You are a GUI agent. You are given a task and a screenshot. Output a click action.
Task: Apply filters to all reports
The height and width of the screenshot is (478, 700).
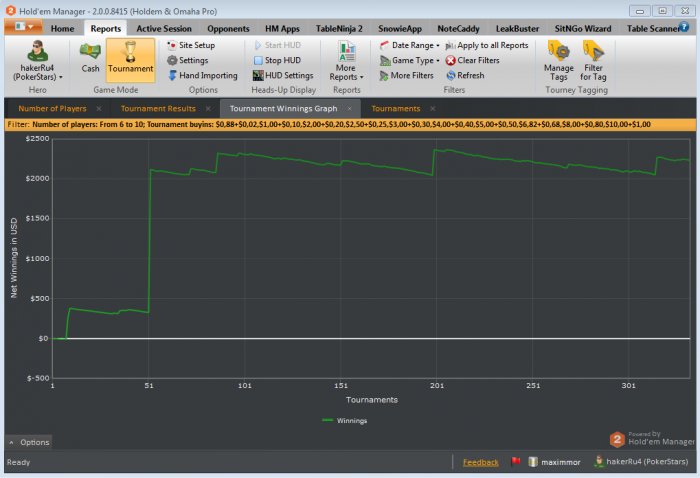pos(487,45)
